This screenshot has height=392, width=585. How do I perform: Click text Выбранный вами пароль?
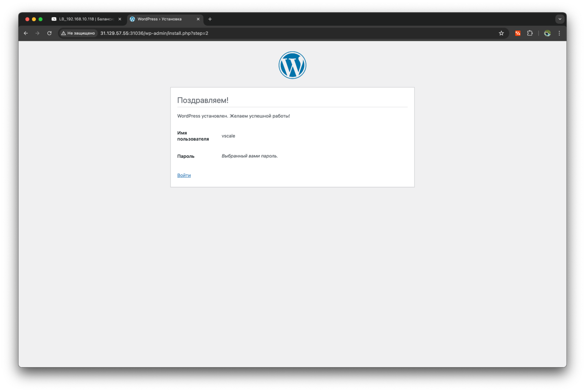(x=249, y=156)
